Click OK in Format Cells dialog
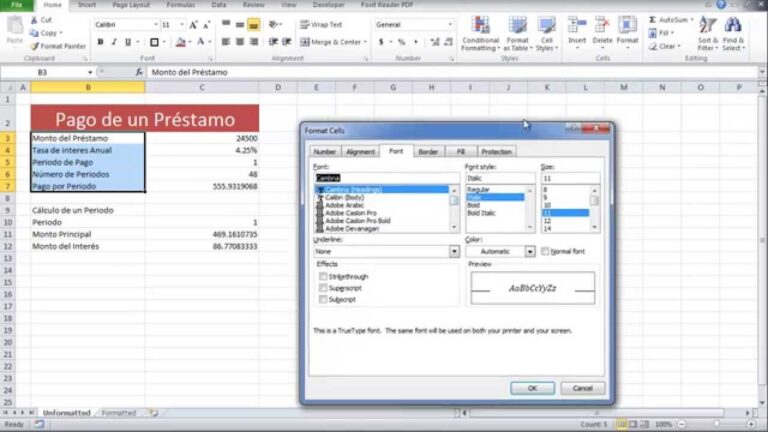This screenshot has height=432, width=768. click(532, 388)
